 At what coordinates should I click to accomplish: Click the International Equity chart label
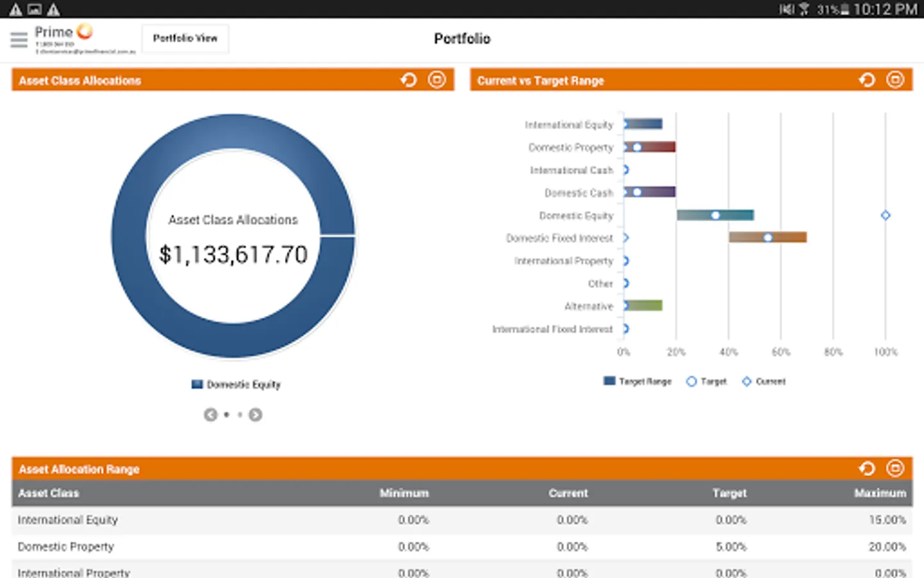569,125
